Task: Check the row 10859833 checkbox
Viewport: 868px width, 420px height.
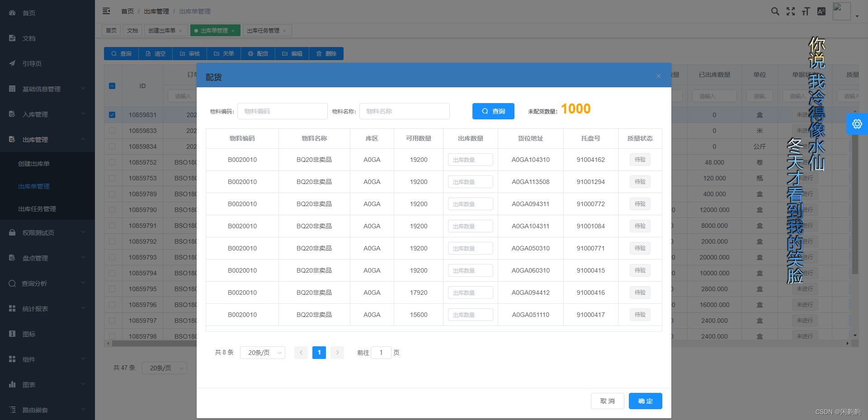Action: [112, 131]
